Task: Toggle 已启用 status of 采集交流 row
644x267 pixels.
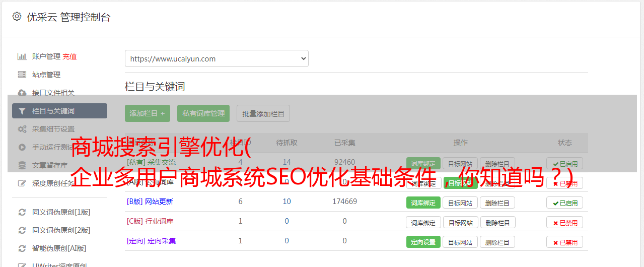Action: [x=565, y=163]
